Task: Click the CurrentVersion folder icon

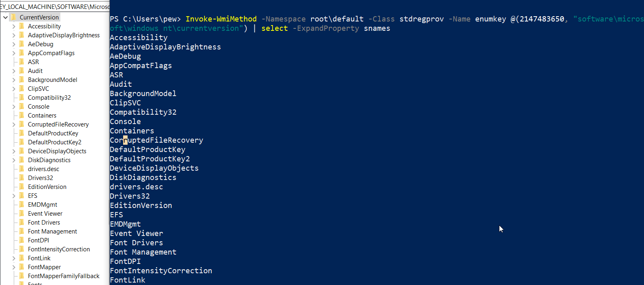Action: (13, 17)
